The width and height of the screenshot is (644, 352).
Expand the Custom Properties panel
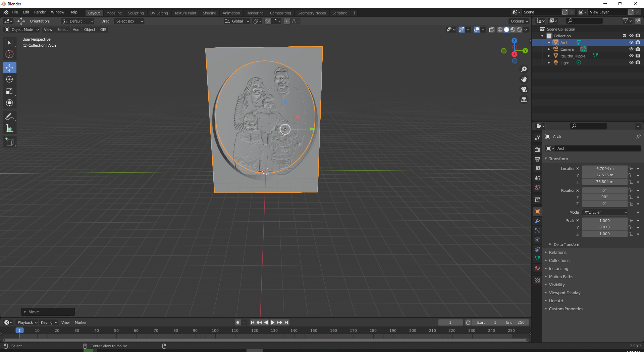[566, 309]
